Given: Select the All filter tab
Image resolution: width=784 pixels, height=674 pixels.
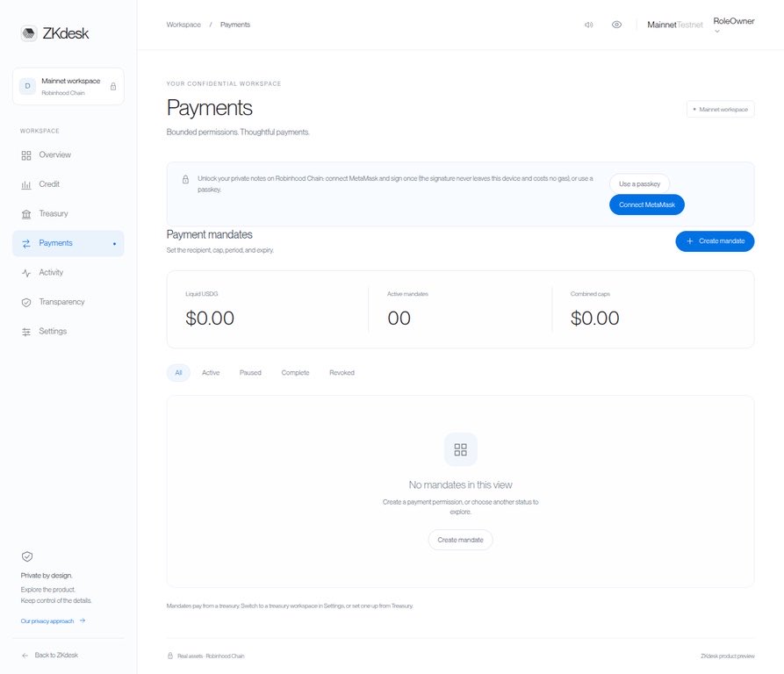Looking at the screenshot, I should [178, 373].
